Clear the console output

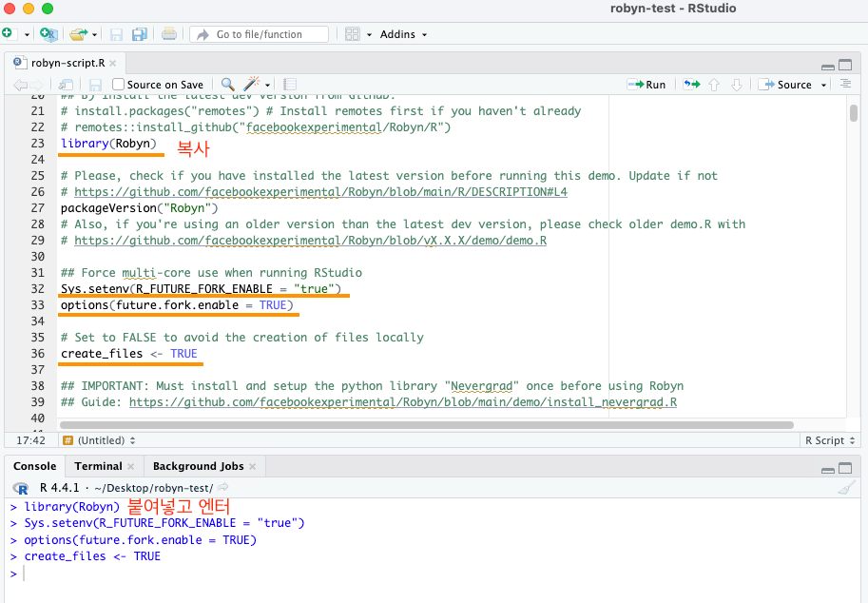coord(845,488)
